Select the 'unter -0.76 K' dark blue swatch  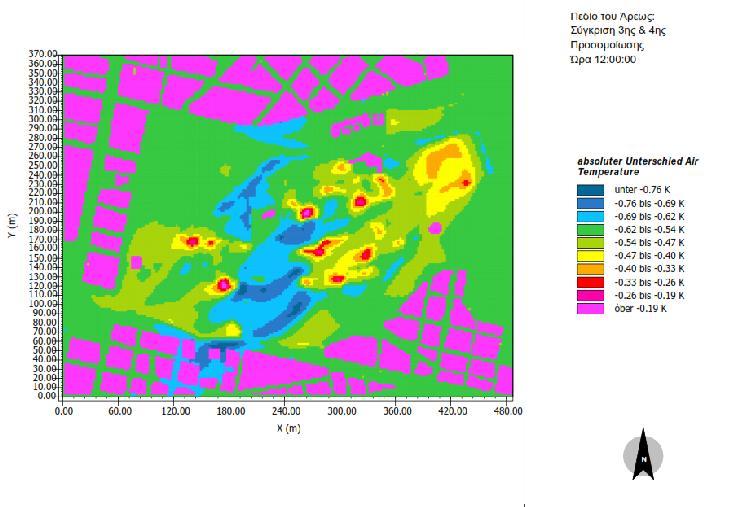(x=590, y=190)
